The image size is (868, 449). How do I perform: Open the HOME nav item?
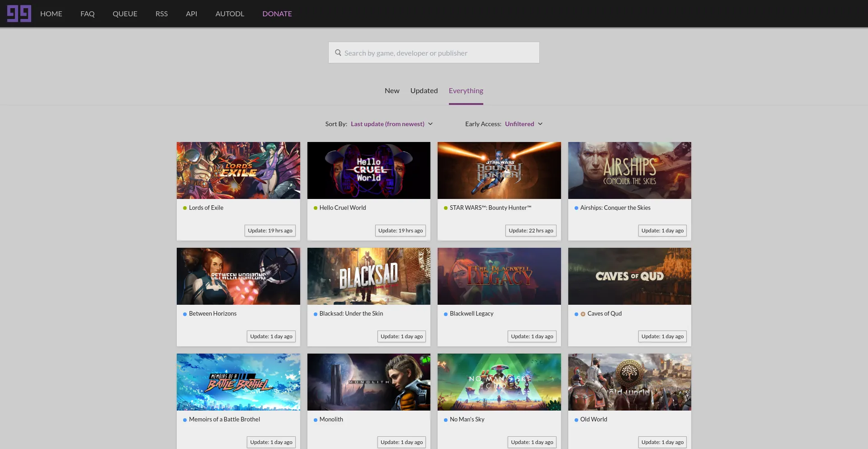click(51, 14)
